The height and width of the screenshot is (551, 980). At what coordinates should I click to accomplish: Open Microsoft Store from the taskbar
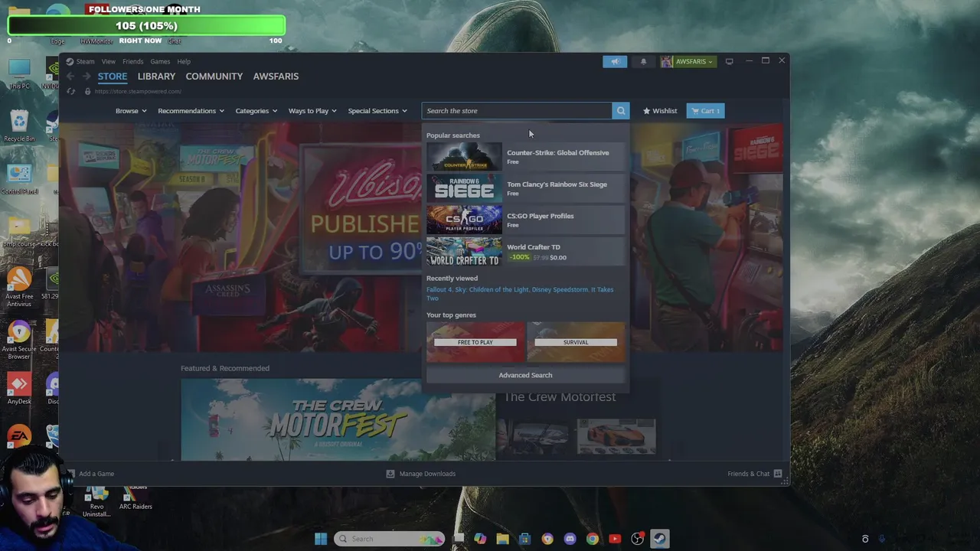point(524,539)
